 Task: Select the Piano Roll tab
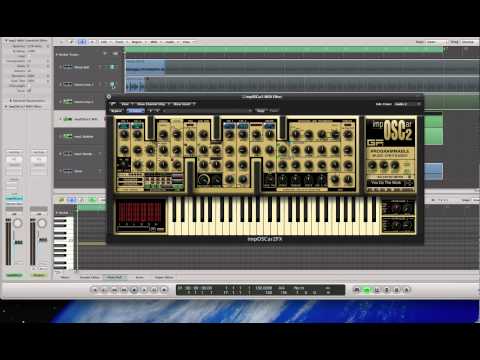coord(115,277)
